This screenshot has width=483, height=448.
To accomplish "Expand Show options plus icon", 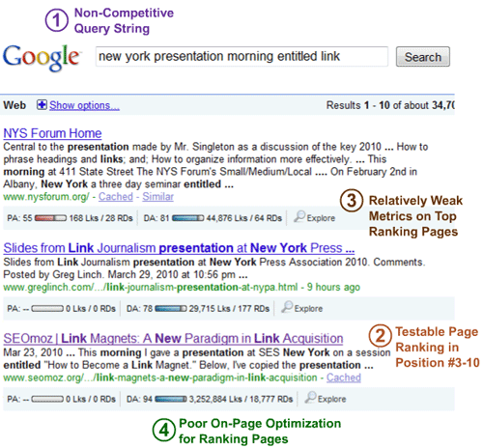I will point(42,105).
